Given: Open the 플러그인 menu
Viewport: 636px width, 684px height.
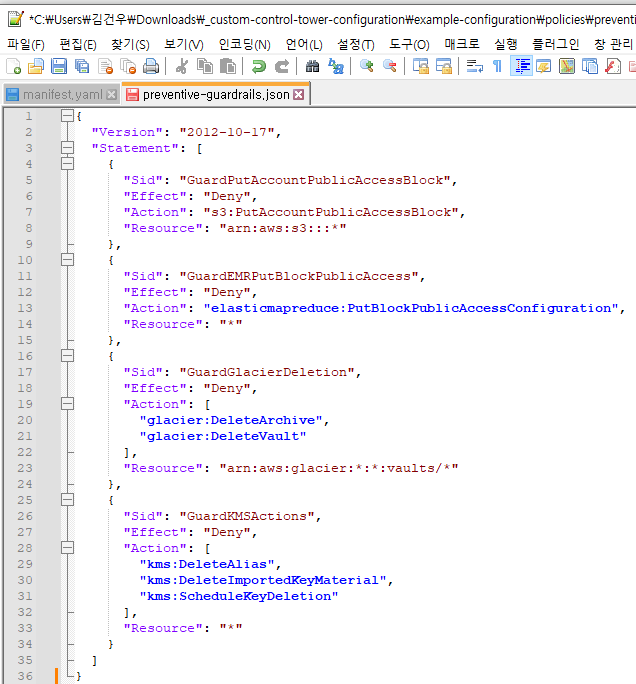Looking at the screenshot, I should coord(556,44).
